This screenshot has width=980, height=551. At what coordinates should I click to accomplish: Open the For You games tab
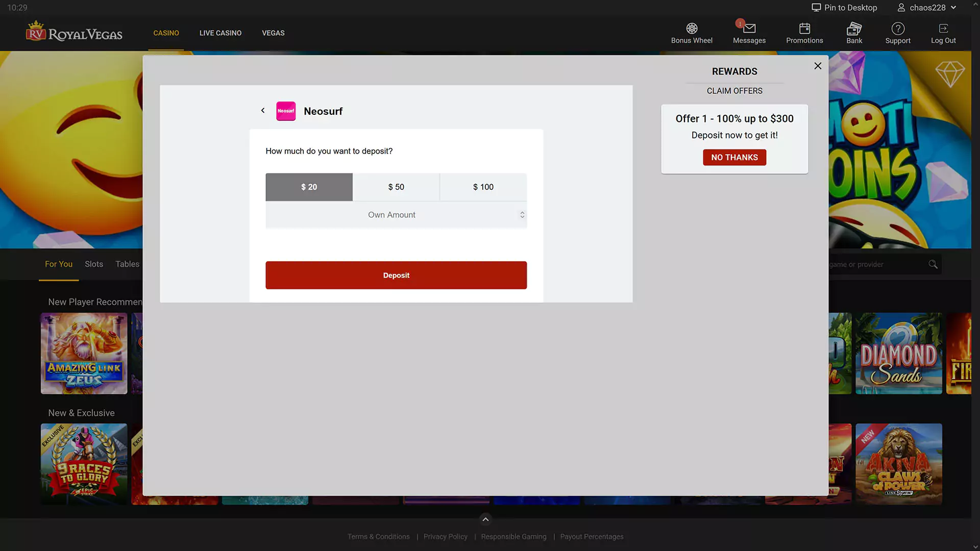point(59,264)
